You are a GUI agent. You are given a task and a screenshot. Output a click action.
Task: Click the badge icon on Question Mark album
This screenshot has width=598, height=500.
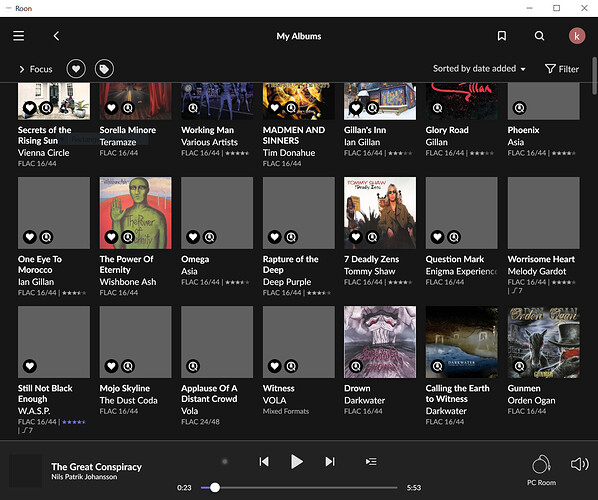point(454,237)
